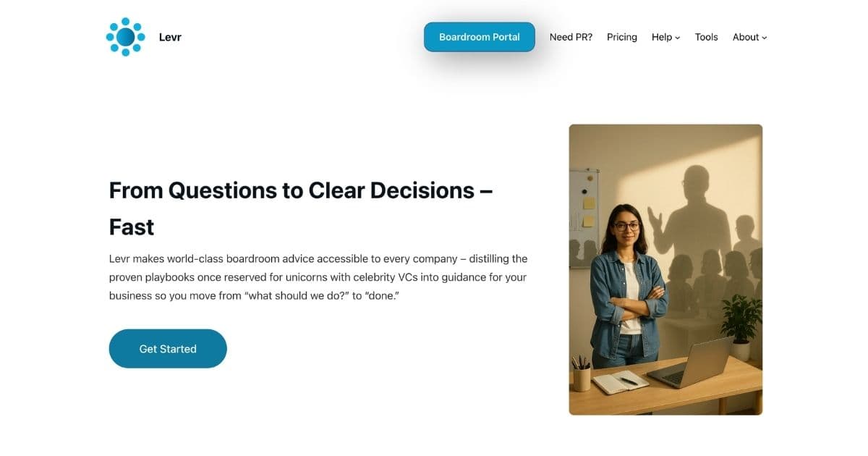Image resolution: width=868 pixels, height=456 pixels.
Task: Click the chevron next to Help
Action: [x=678, y=38]
